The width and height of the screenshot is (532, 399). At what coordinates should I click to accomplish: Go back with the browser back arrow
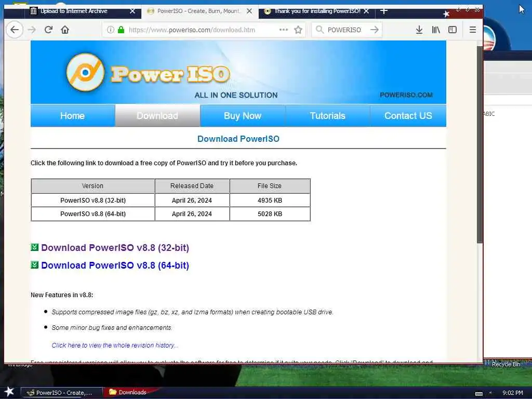tap(15, 30)
